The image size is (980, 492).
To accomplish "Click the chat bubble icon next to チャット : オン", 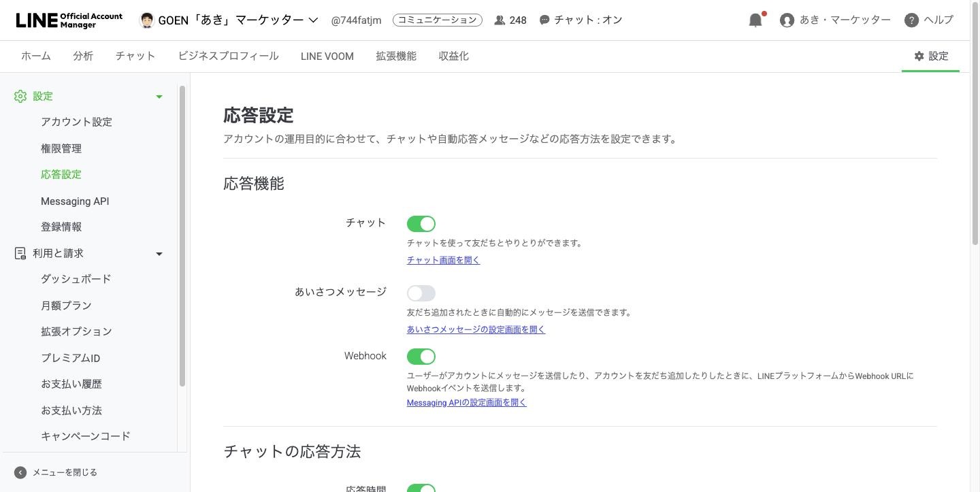I will click(x=544, y=20).
